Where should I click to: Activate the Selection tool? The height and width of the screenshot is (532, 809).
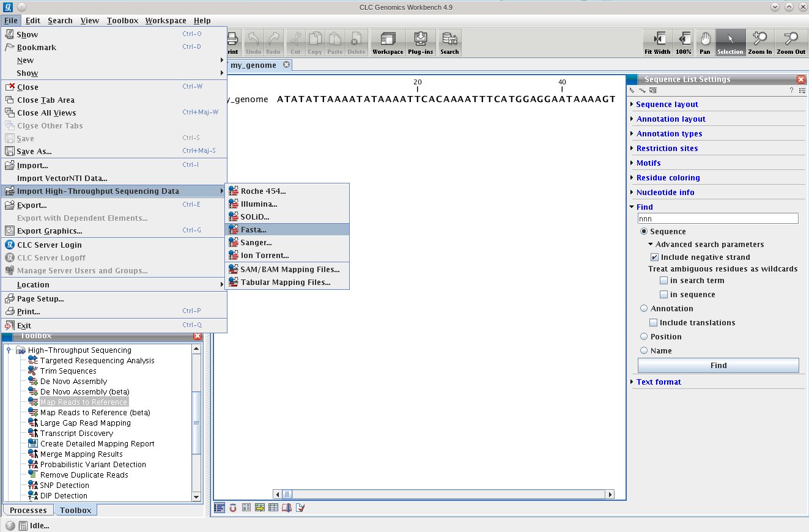pos(730,42)
